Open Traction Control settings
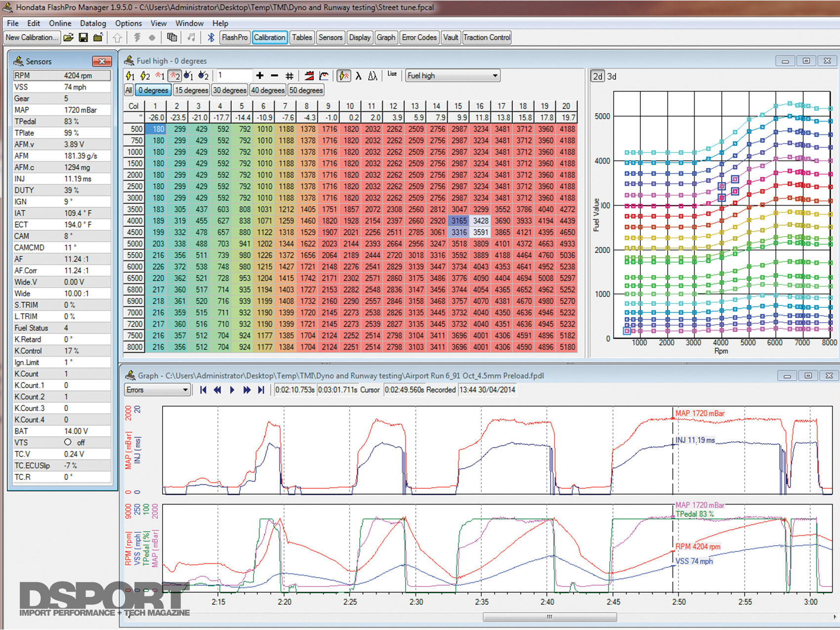Screen dimensions: 840x630 (x=487, y=38)
